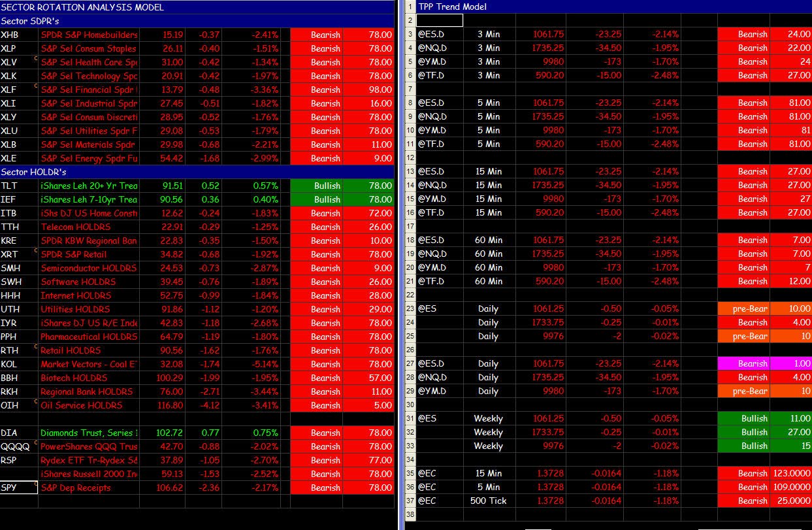Image resolution: width=812 pixels, height=530 pixels.
Task: Click the Telecom HOLDRS name cell
Action: pyautogui.click(x=89, y=227)
